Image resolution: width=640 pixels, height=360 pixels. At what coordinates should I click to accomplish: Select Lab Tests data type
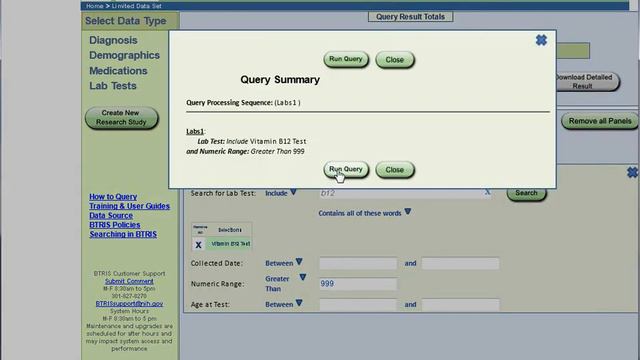pos(113,86)
